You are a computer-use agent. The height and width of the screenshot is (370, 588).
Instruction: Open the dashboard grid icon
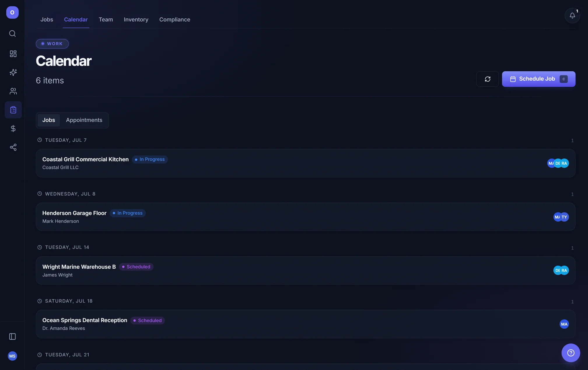[x=13, y=54]
